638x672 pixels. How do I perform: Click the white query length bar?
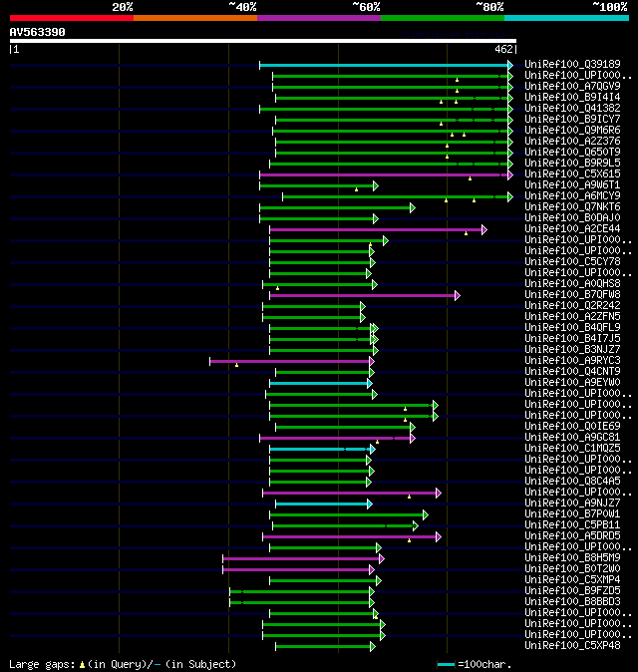coord(263,41)
